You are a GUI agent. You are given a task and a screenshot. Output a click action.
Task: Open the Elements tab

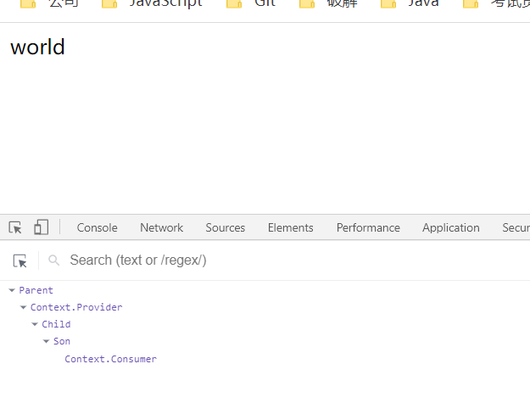pos(290,227)
